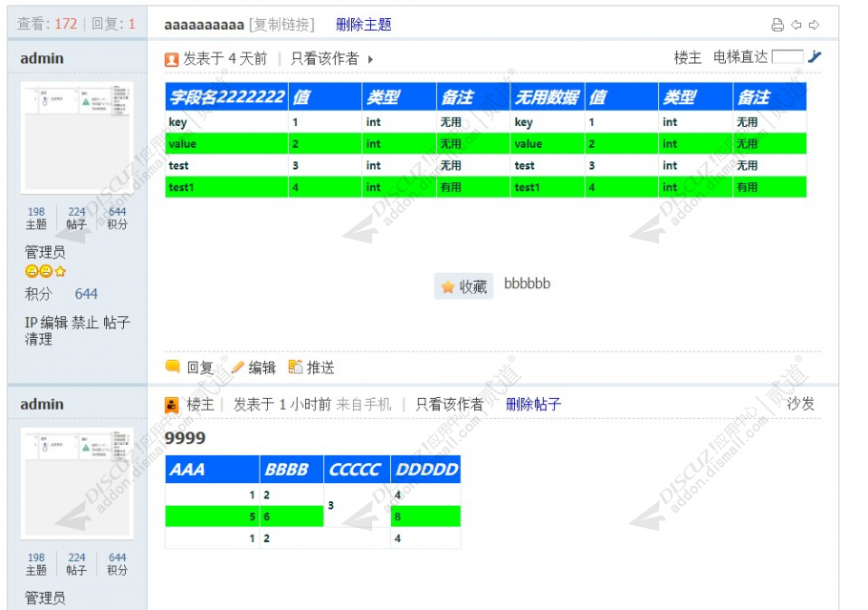Screen dimensions: 868x610
Task: Click the author icon beside 发表于 4 天前
Action: tap(172, 59)
